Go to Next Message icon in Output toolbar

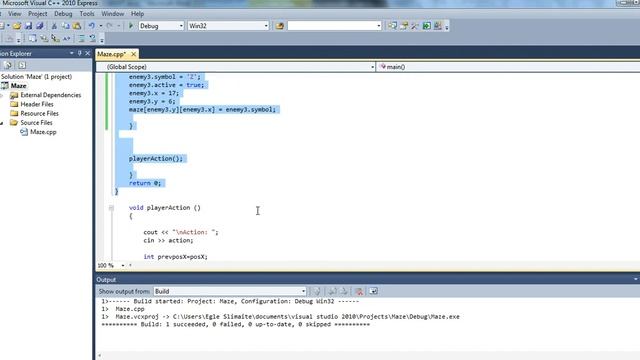pyautogui.click(x=344, y=291)
